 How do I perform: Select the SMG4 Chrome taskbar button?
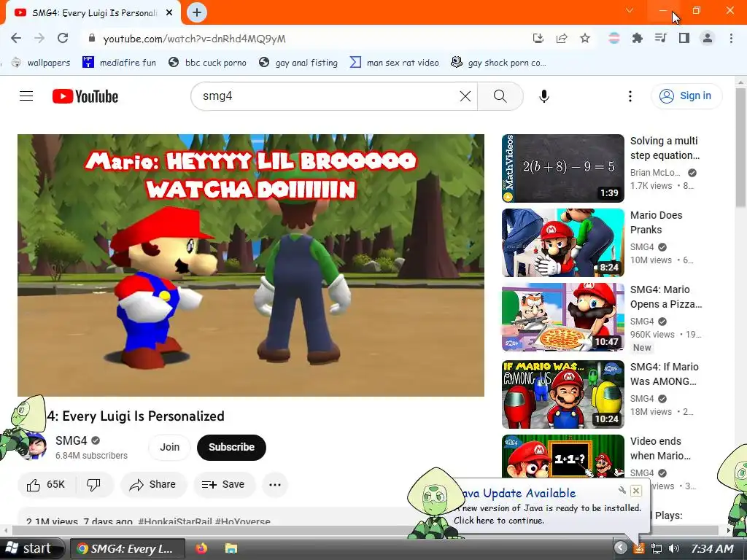128,548
